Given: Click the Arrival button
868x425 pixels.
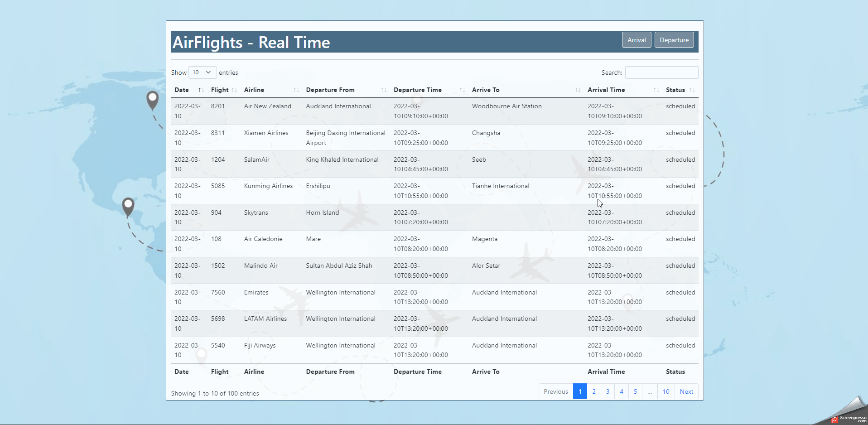Looking at the screenshot, I should pos(637,40).
